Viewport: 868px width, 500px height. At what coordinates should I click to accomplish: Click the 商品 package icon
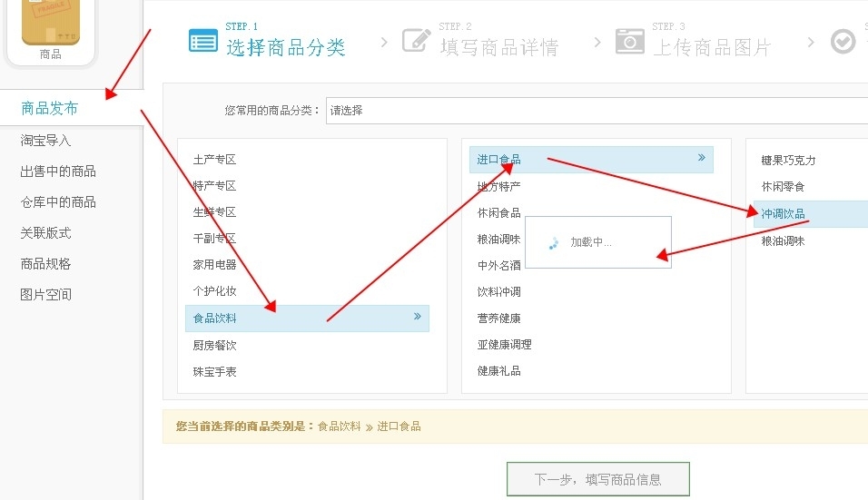click(x=50, y=23)
